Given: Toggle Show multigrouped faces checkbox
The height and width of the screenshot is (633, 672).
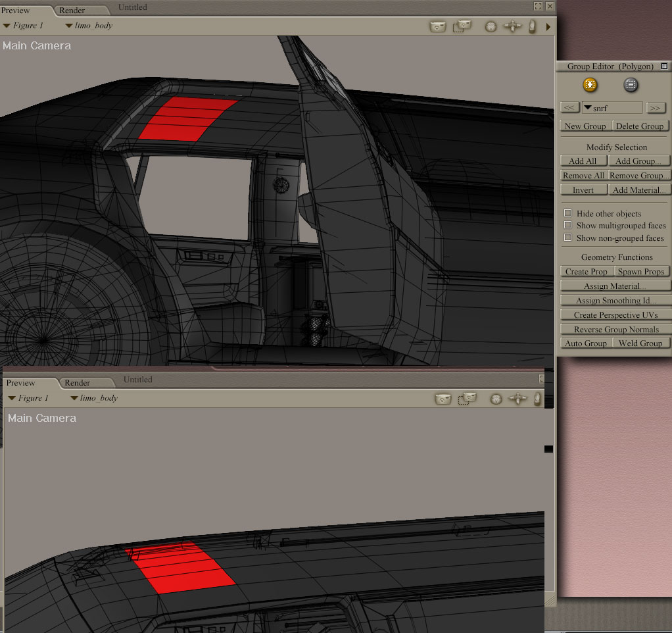Looking at the screenshot, I should [x=568, y=225].
